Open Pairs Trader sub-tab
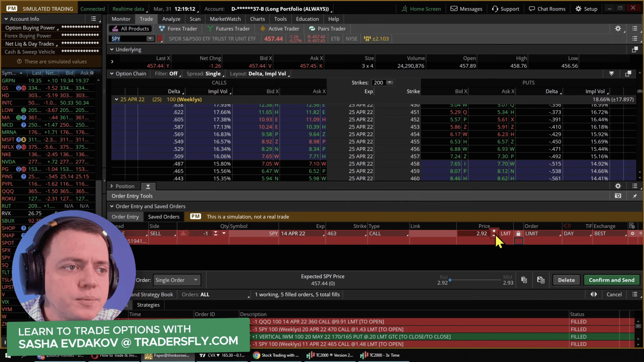The height and width of the screenshot is (362, 644). pyautogui.click(x=327, y=29)
